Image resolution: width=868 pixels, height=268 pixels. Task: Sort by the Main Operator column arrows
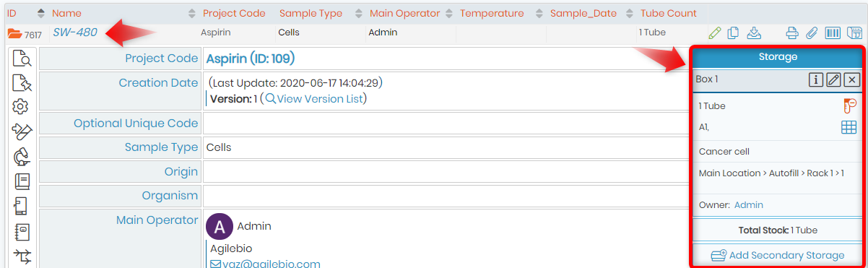[449, 13]
